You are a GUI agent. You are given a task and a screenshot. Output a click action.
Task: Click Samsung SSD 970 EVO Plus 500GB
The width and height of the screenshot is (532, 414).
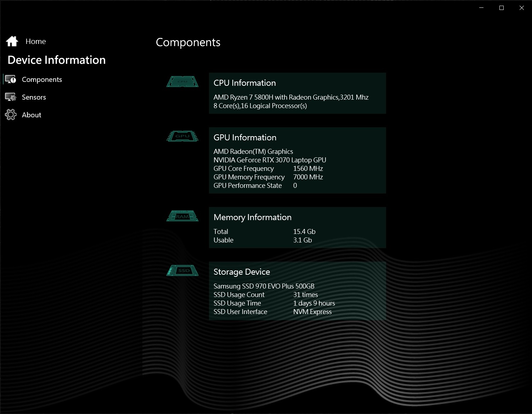click(264, 286)
